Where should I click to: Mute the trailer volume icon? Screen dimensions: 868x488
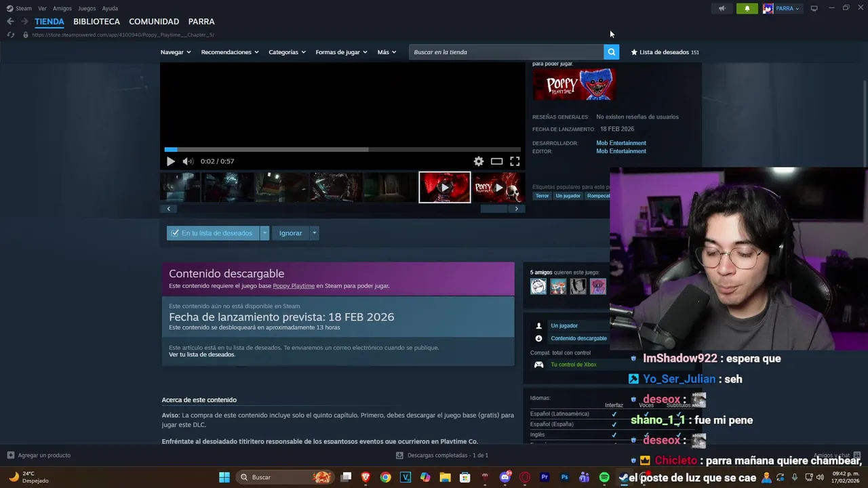pos(188,161)
